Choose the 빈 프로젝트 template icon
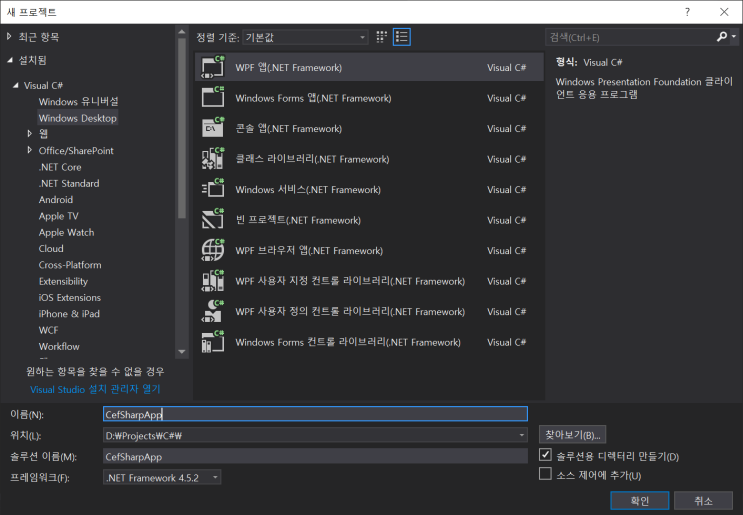 point(213,220)
